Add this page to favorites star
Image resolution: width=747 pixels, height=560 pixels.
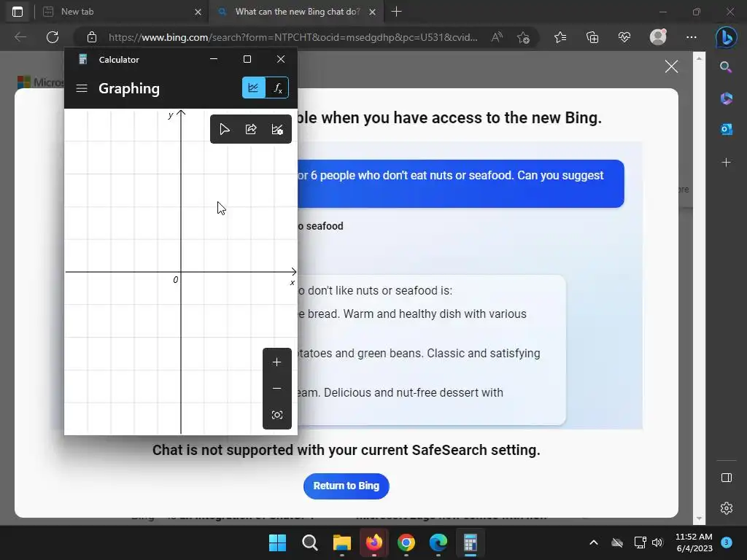tap(523, 37)
